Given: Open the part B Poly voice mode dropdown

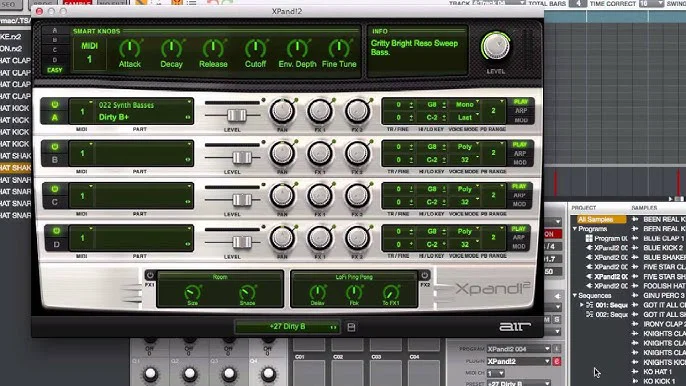Looking at the screenshot, I should click(466, 147).
